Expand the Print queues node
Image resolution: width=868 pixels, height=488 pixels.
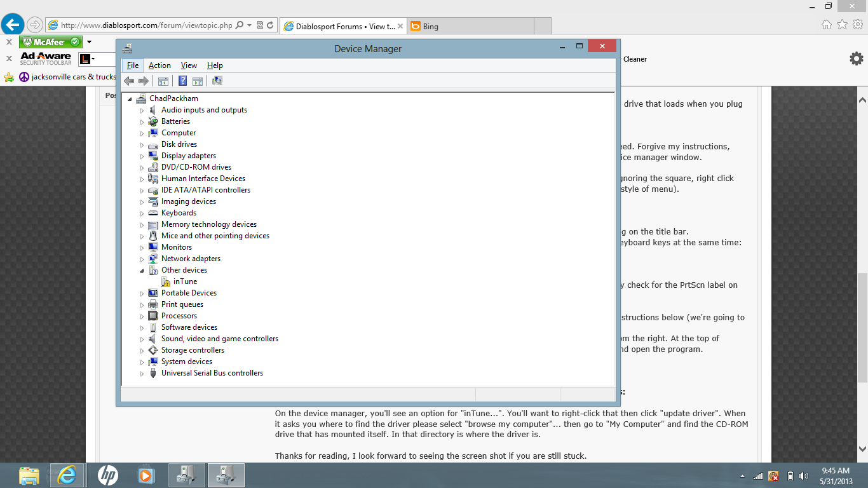point(142,305)
